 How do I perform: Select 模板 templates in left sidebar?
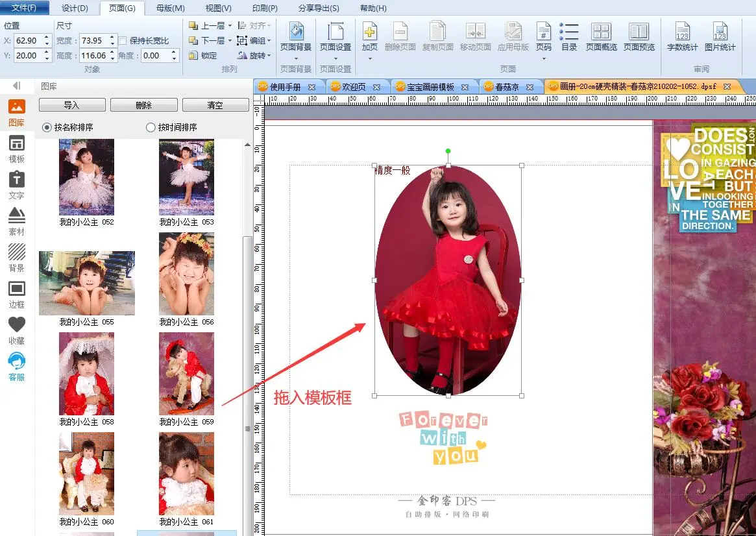pos(17,149)
